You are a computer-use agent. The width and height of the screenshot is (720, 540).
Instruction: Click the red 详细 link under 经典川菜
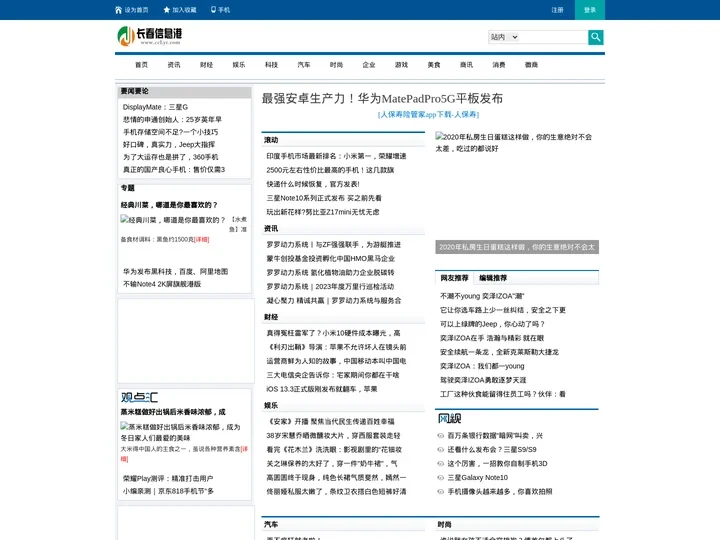[202, 239]
